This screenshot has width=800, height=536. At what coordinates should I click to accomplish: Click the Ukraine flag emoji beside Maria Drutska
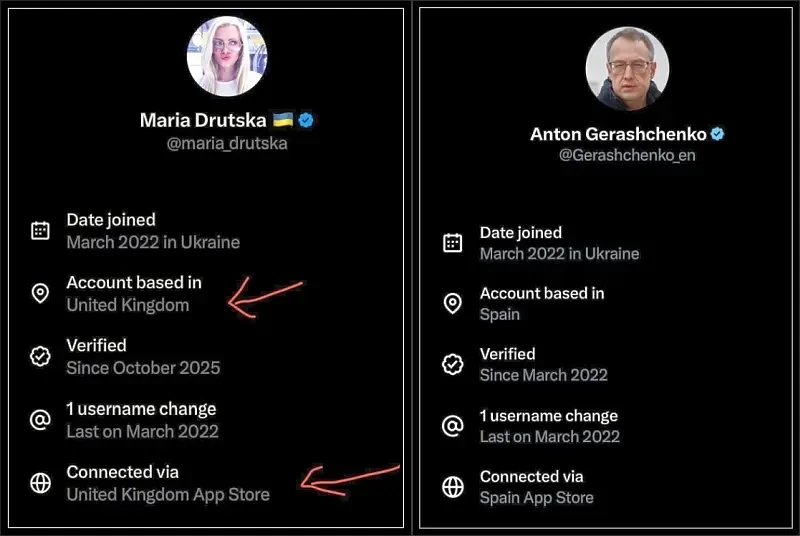[x=283, y=120]
